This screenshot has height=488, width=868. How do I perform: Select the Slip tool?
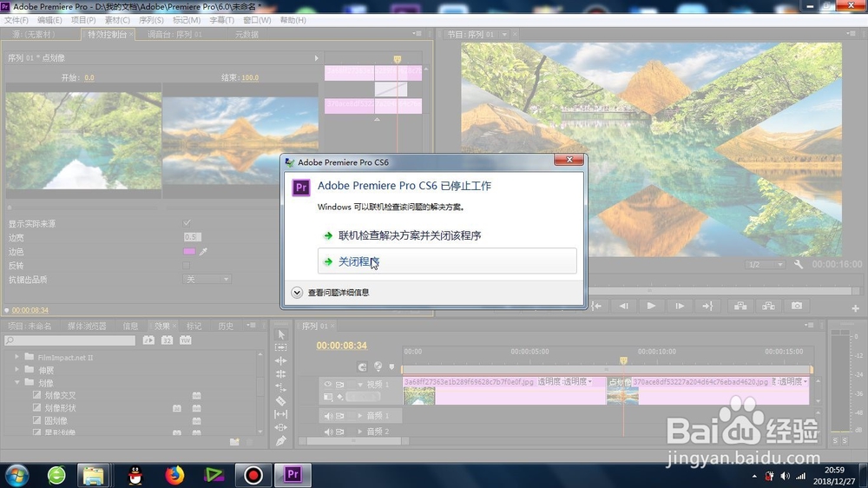tap(280, 414)
